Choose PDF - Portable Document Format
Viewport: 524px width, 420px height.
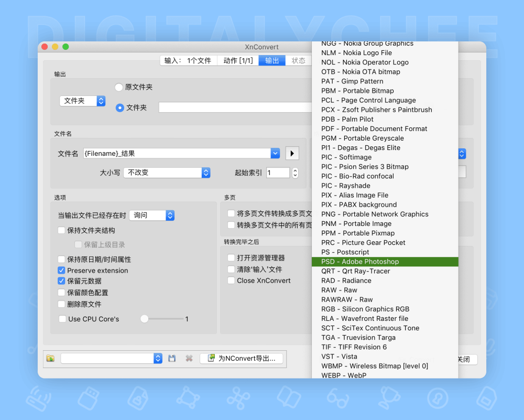pos(385,129)
